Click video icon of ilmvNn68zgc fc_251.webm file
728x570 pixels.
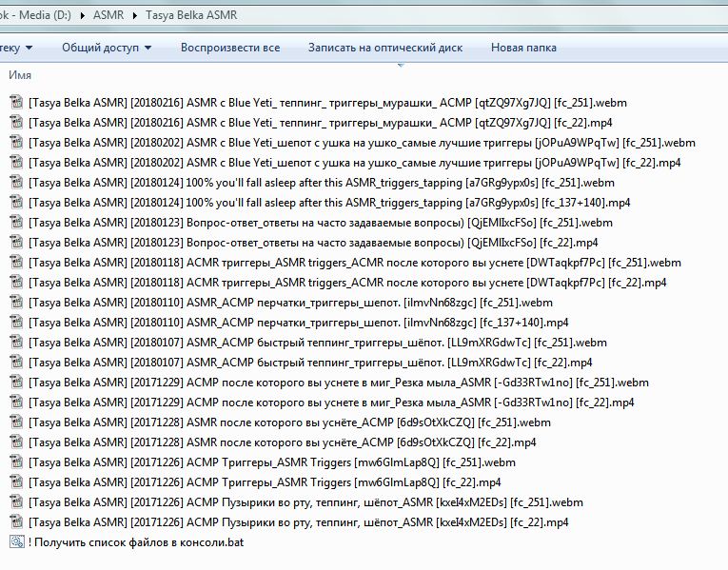click(17, 302)
